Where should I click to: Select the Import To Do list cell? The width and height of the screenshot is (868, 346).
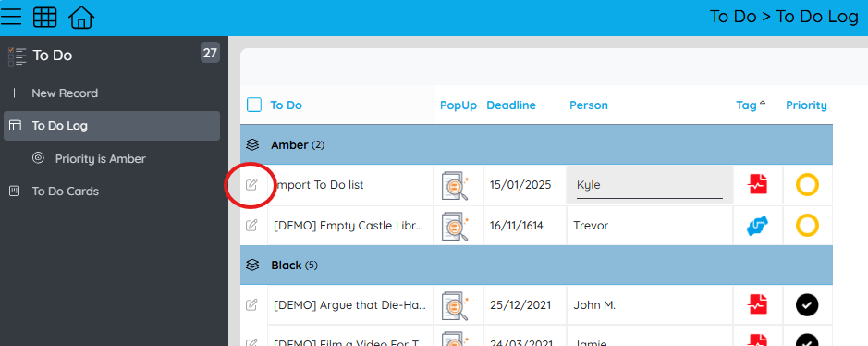pyautogui.click(x=350, y=185)
